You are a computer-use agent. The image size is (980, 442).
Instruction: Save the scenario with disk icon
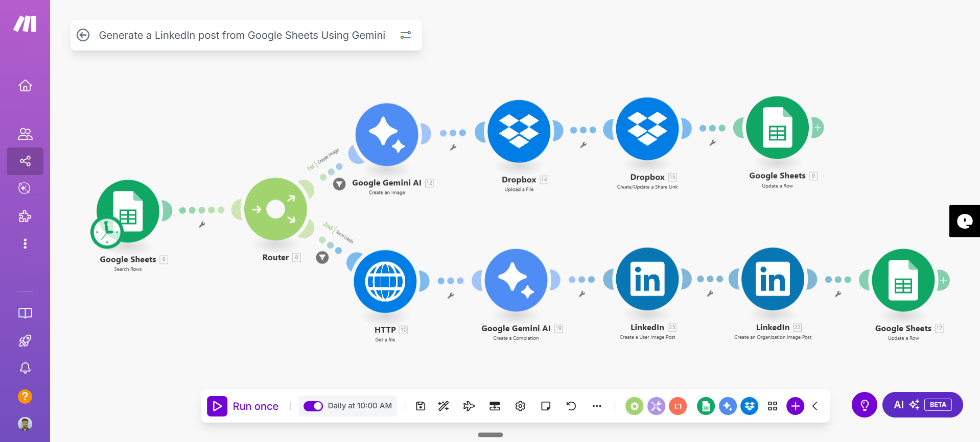[421, 406]
